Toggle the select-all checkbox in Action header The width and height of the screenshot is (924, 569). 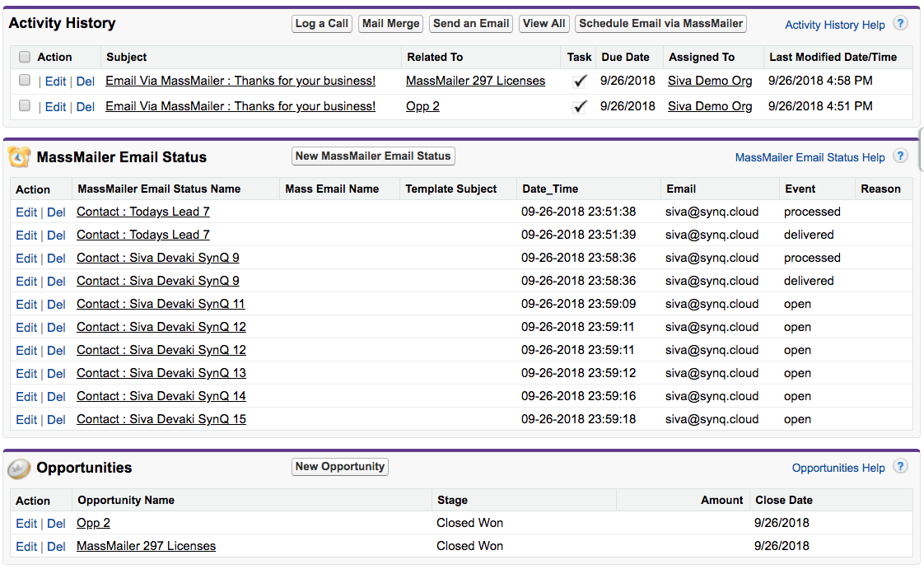[x=25, y=57]
